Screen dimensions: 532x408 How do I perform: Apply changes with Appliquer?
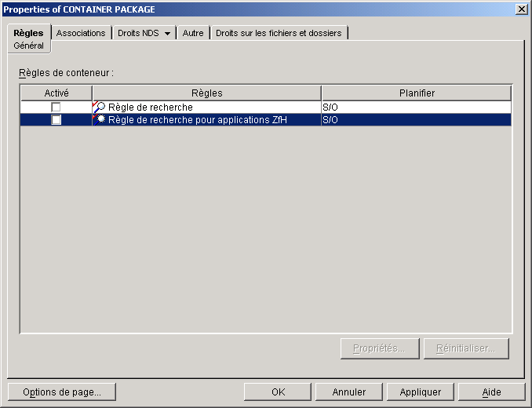tap(421, 392)
